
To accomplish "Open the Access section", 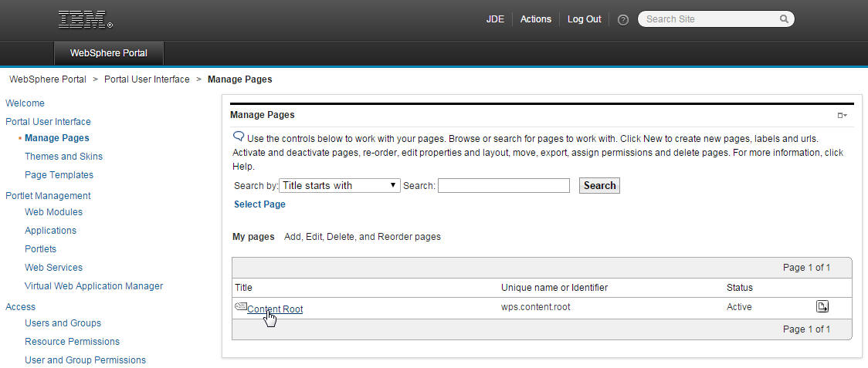I will pyautogui.click(x=21, y=306).
